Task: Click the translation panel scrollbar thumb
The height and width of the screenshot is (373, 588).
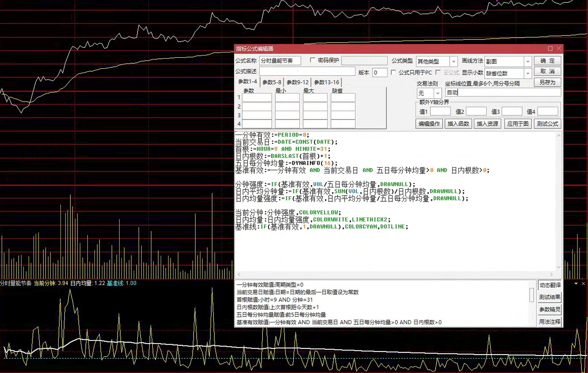Action: coord(531,295)
